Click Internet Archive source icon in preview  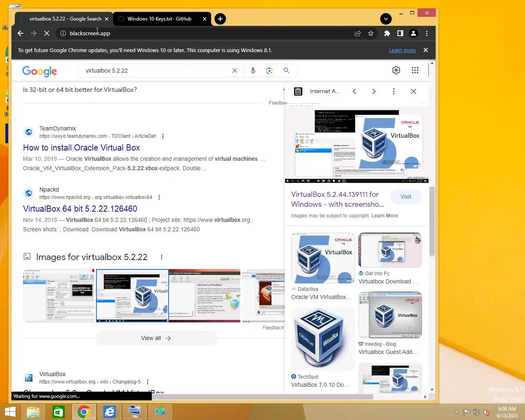pyautogui.click(x=298, y=91)
